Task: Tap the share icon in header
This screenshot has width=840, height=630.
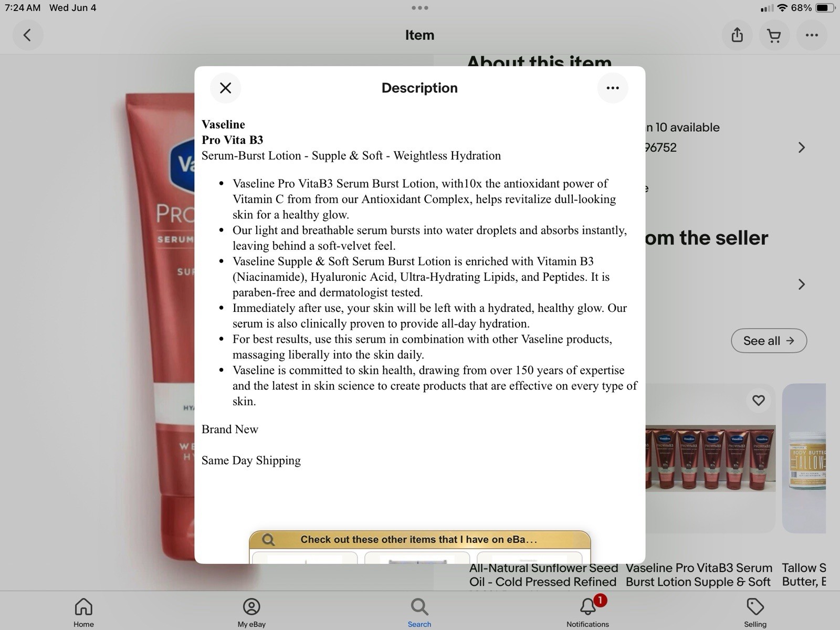Action: [x=737, y=35]
